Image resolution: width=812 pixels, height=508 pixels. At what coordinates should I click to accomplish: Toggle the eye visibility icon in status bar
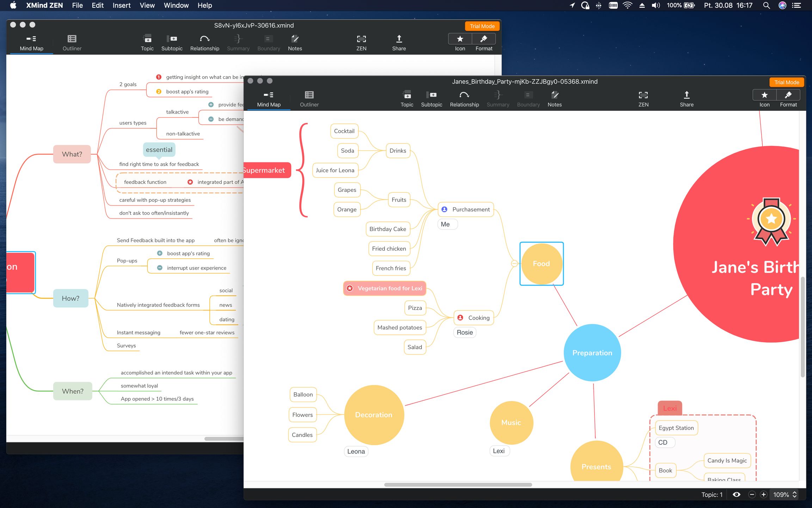point(736,495)
